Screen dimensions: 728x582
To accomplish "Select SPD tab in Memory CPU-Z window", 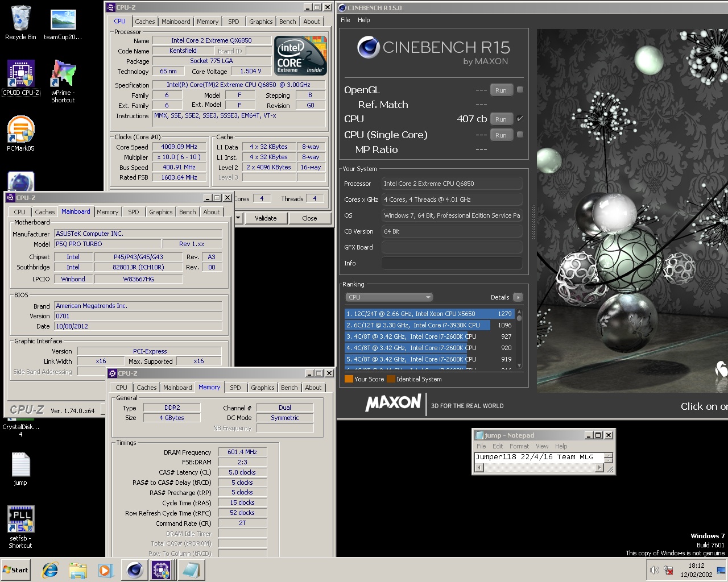I will tap(235, 388).
